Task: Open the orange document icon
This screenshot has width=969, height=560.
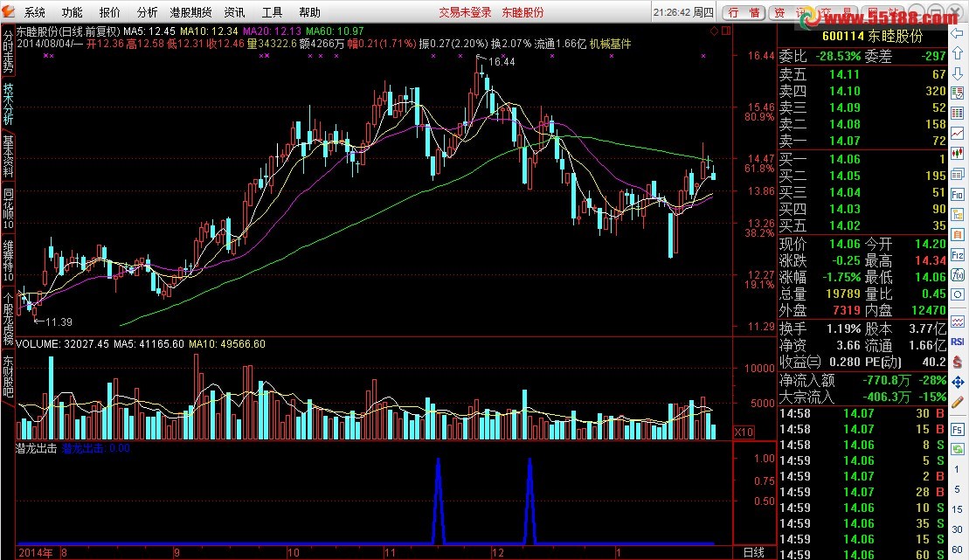Action: tap(958, 235)
